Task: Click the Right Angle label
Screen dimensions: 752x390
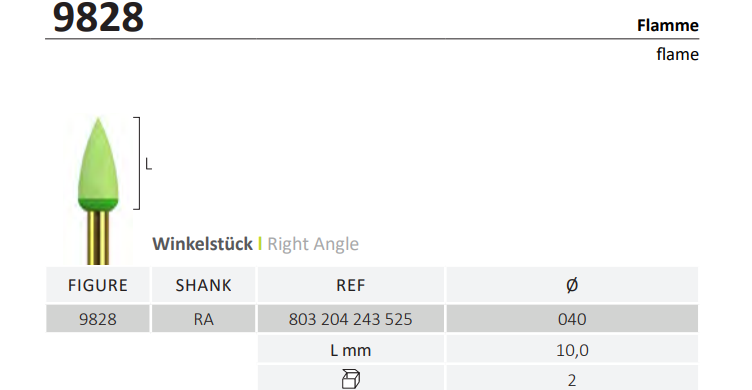Action: [x=313, y=244]
